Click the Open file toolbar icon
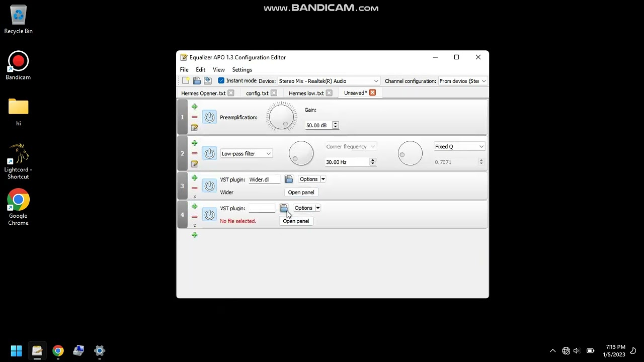Image resolution: width=644 pixels, height=362 pixels. [197, 81]
